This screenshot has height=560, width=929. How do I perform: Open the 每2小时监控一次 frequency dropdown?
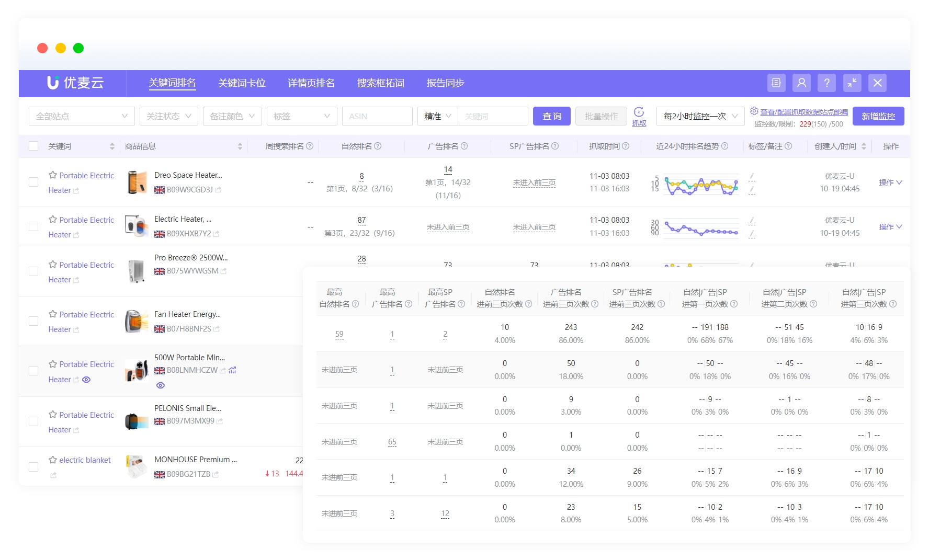(x=700, y=116)
